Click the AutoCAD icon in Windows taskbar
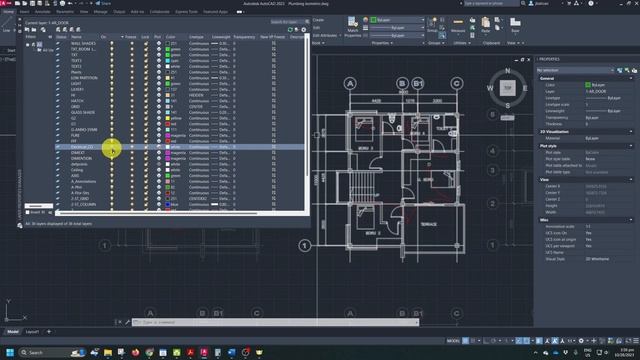Image resolution: width=640 pixels, height=360 pixels. pos(204,352)
